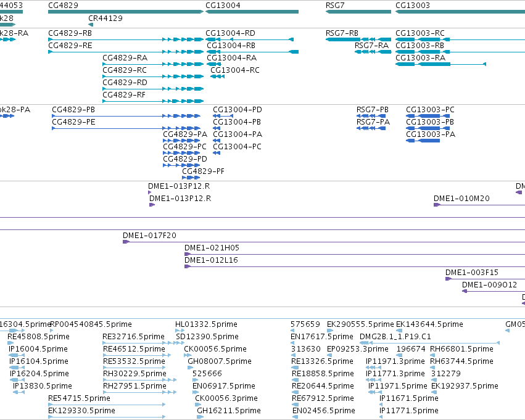Select protein CG13003-PC label

(430, 110)
